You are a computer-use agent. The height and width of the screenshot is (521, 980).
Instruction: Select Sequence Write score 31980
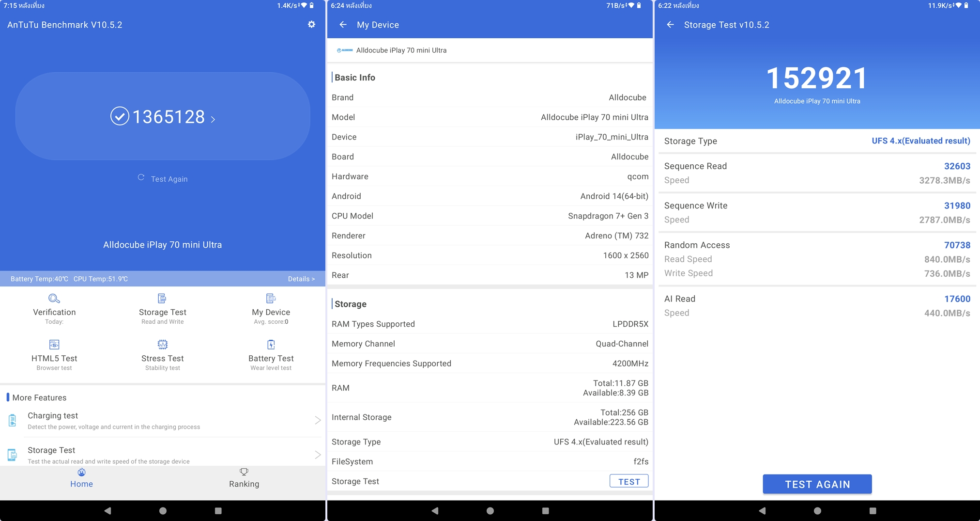(x=957, y=205)
